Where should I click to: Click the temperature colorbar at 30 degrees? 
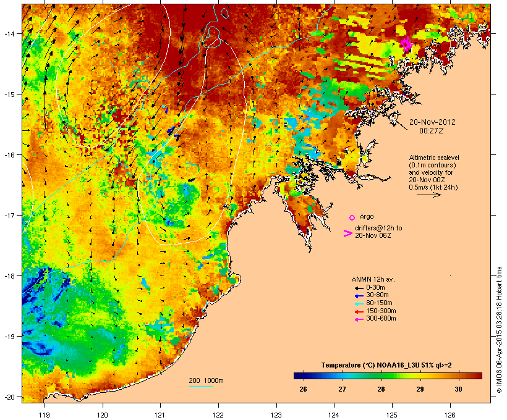click(x=459, y=376)
